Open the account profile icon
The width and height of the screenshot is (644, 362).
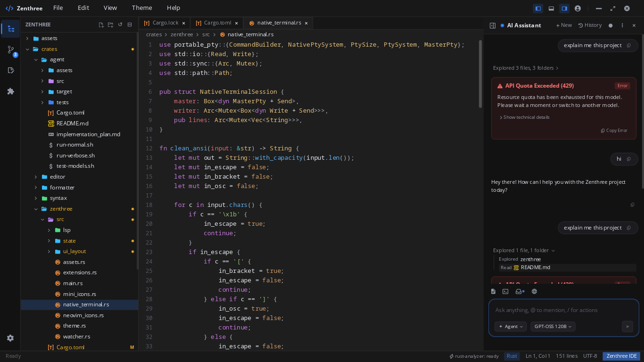click(x=578, y=8)
